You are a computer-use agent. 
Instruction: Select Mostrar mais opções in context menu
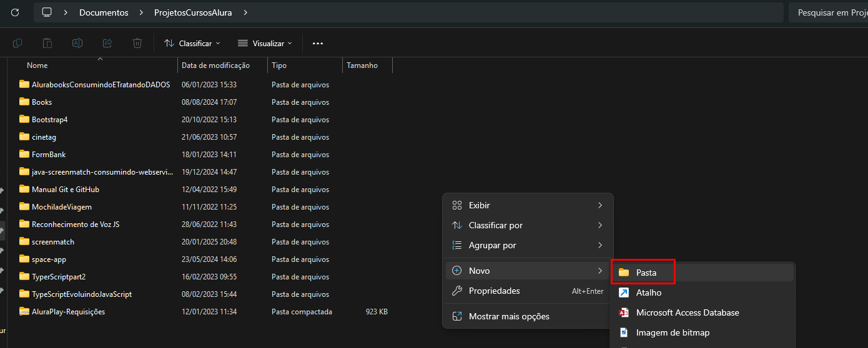tap(528, 316)
